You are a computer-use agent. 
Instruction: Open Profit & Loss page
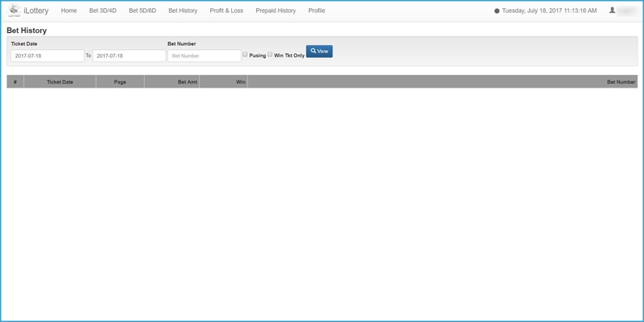pyautogui.click(x=226, y=10)
